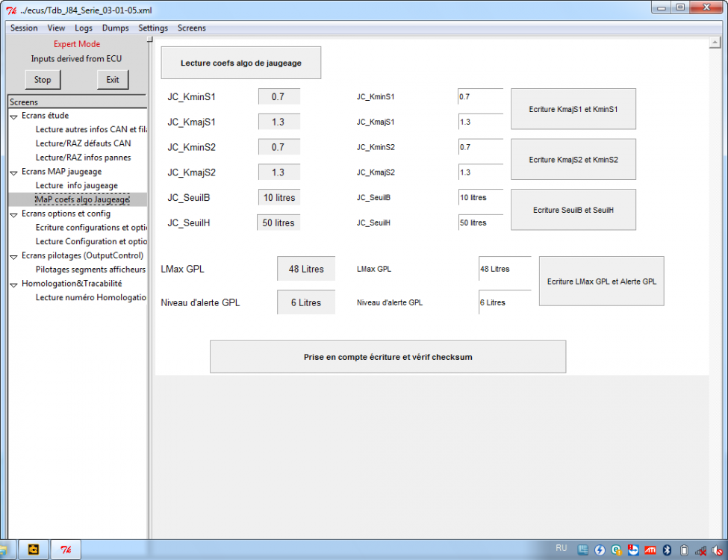
Task: Open the Logs menu
Action: [x=84, y=28]
